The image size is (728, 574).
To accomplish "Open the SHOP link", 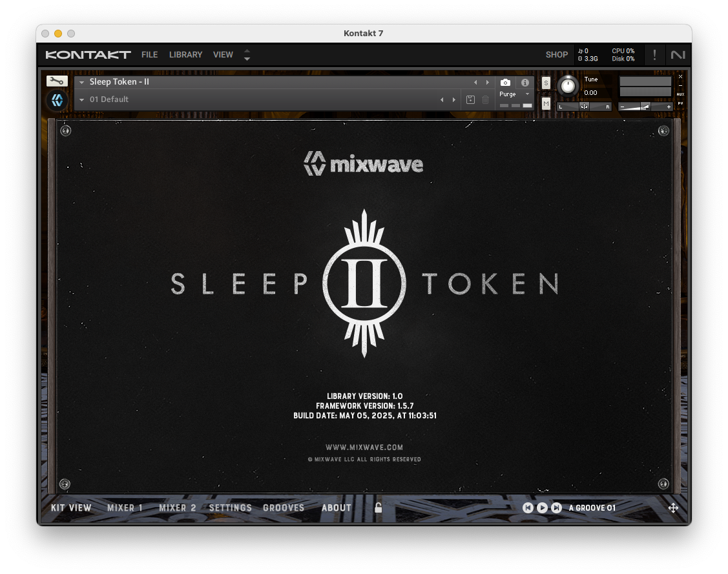I will click(557, 55).
